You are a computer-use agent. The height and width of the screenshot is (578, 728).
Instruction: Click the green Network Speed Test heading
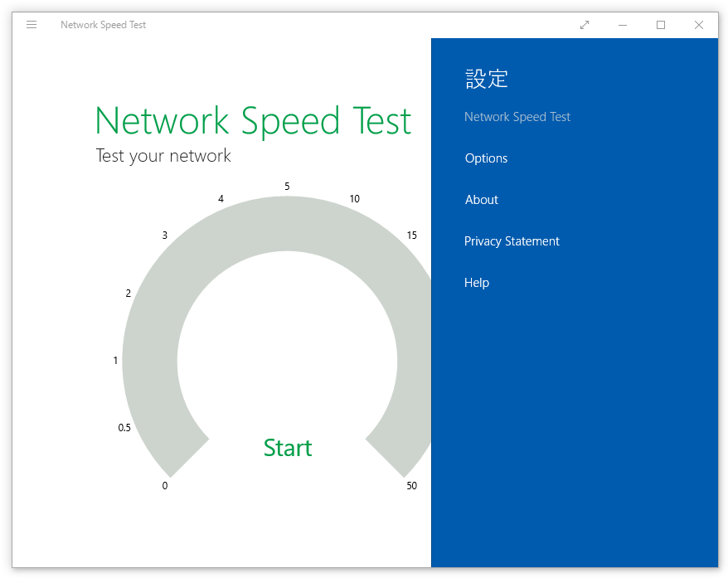click(253, 121)
